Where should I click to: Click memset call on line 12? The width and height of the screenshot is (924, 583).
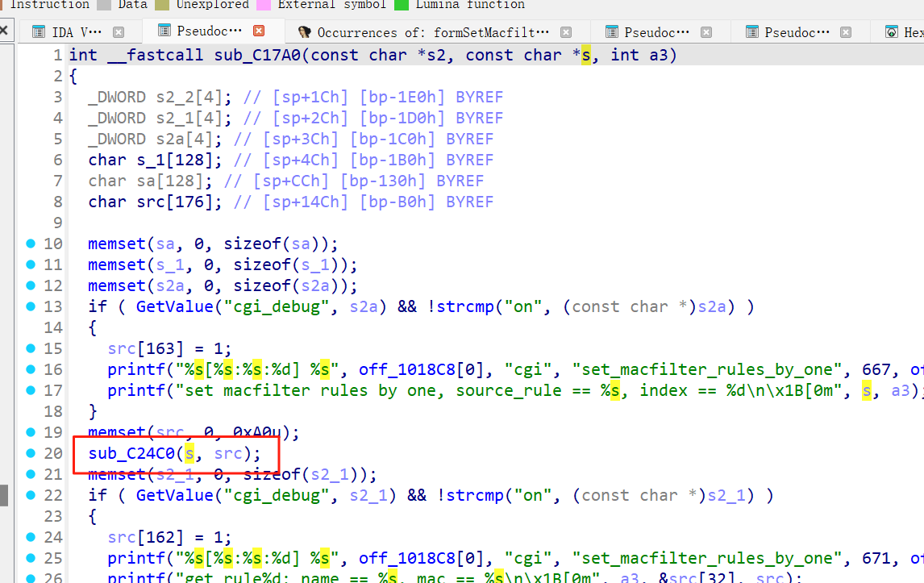117,286
